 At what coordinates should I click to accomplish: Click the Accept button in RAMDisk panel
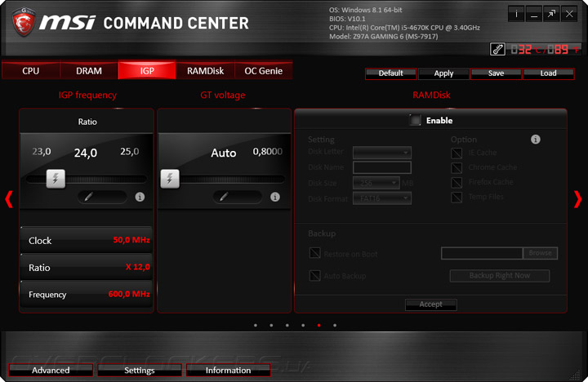point(431,304)
